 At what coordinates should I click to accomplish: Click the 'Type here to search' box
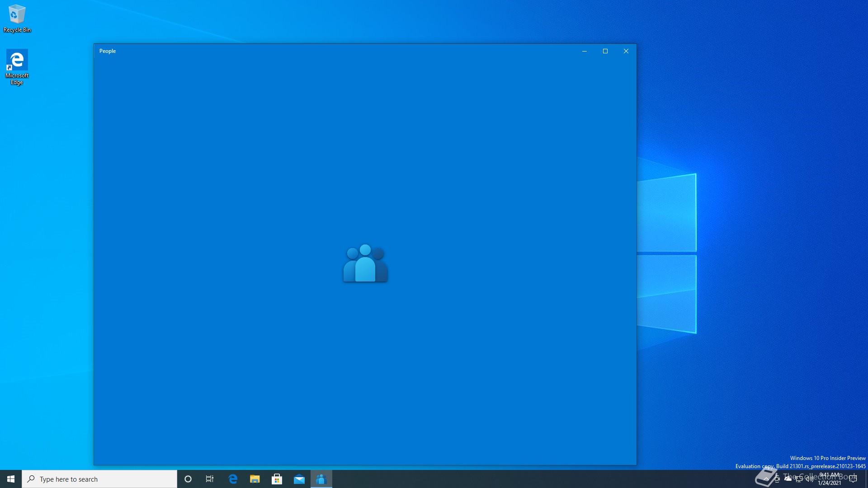tap(99, 479)
